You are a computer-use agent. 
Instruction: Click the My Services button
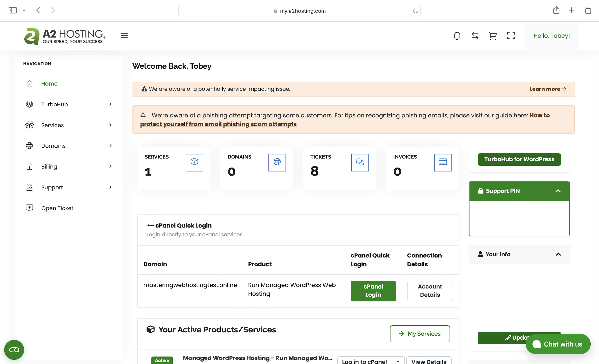[420, 334]
